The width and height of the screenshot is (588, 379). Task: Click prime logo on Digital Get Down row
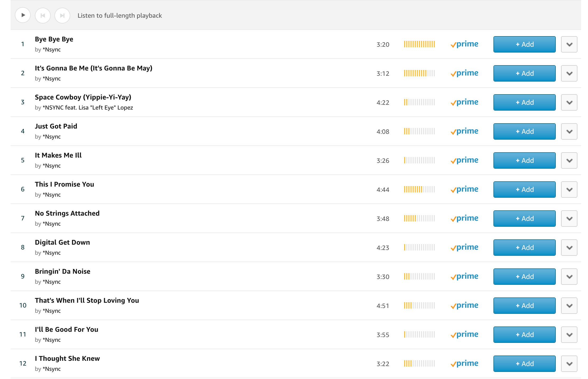click(464, 248)
